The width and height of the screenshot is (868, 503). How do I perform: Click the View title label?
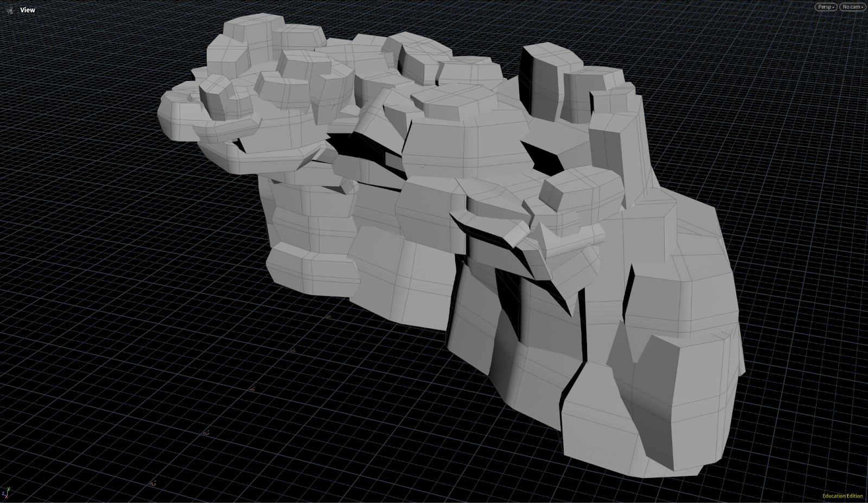point(28,10)
